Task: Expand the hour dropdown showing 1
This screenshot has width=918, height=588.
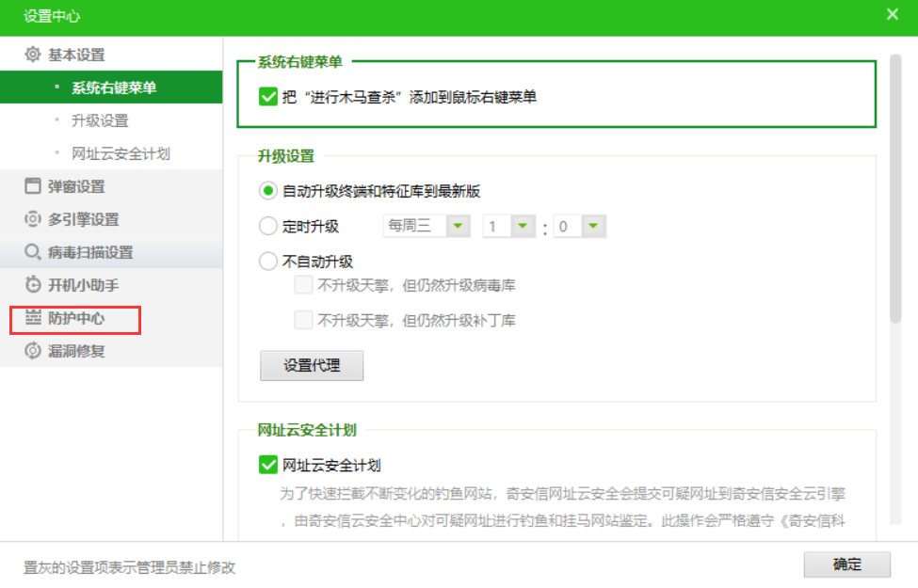Action: click(523, 227)
